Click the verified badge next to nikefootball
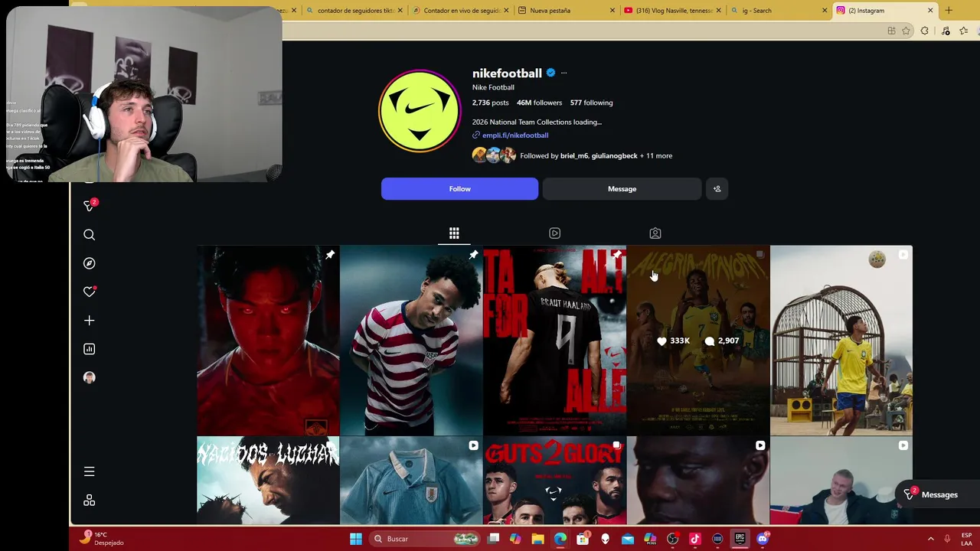Viewport: 980px width, 551px height. pyautogui.click(x=550, y=73)
